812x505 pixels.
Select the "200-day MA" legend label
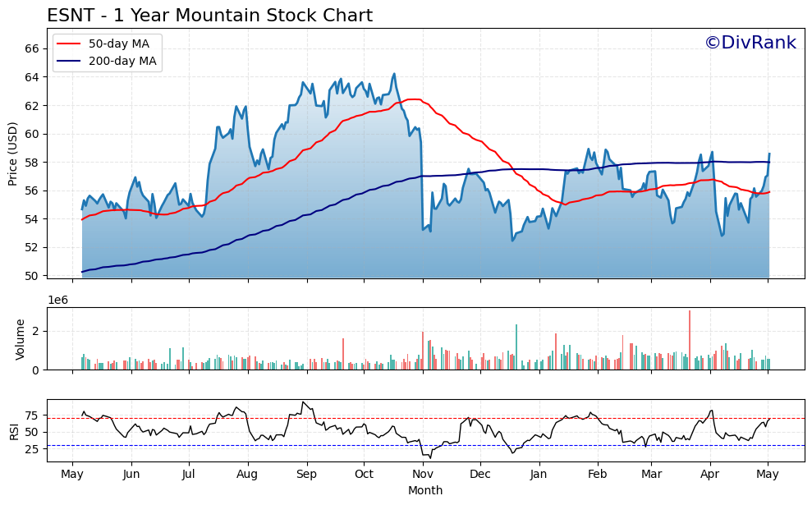click(122, 61)
